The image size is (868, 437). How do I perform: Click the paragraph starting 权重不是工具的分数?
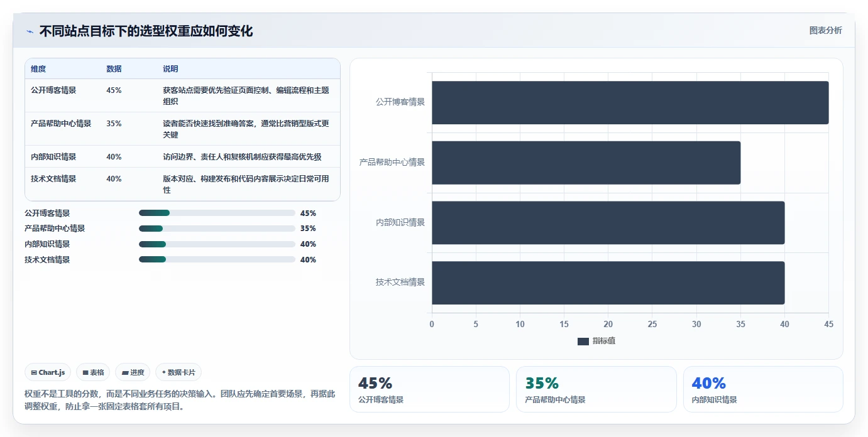pos(180,400)
